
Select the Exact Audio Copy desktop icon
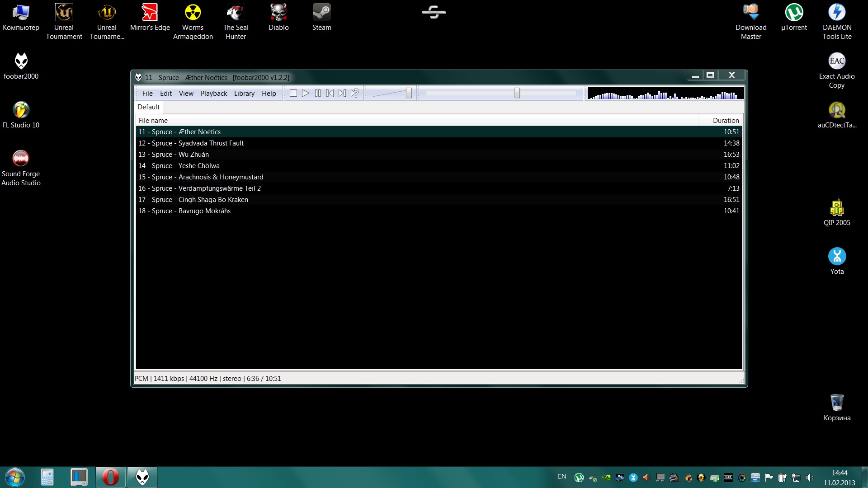(x=837, y=70)
